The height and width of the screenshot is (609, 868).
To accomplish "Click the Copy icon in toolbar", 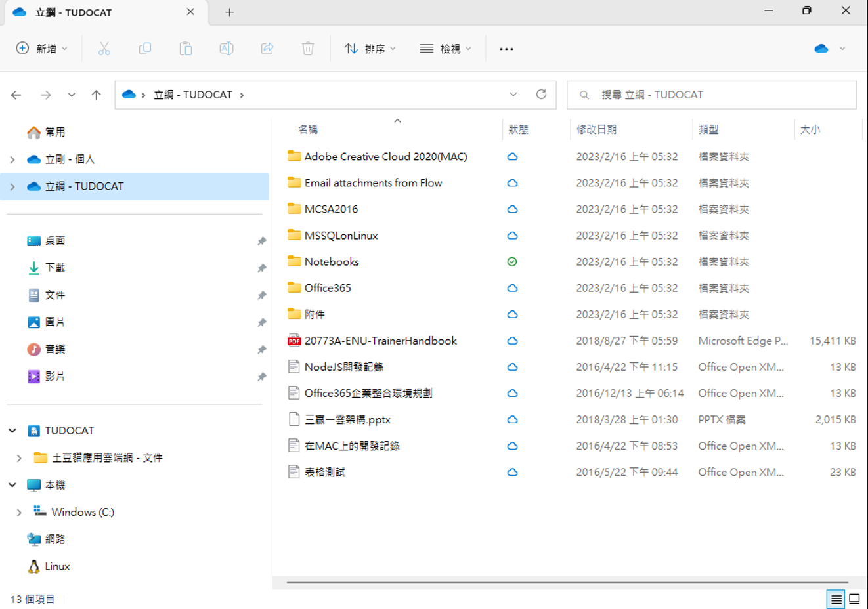I will coord(145,49).
